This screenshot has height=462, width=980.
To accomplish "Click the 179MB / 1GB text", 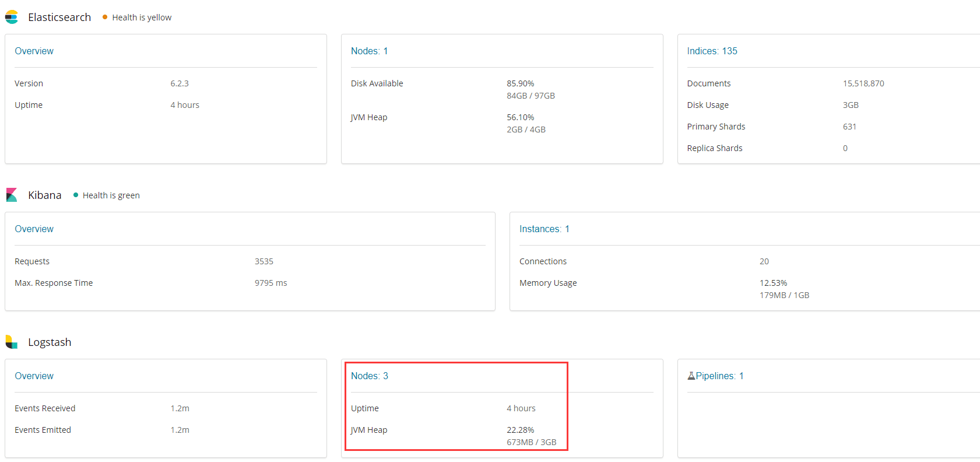I will click(784, 295).
